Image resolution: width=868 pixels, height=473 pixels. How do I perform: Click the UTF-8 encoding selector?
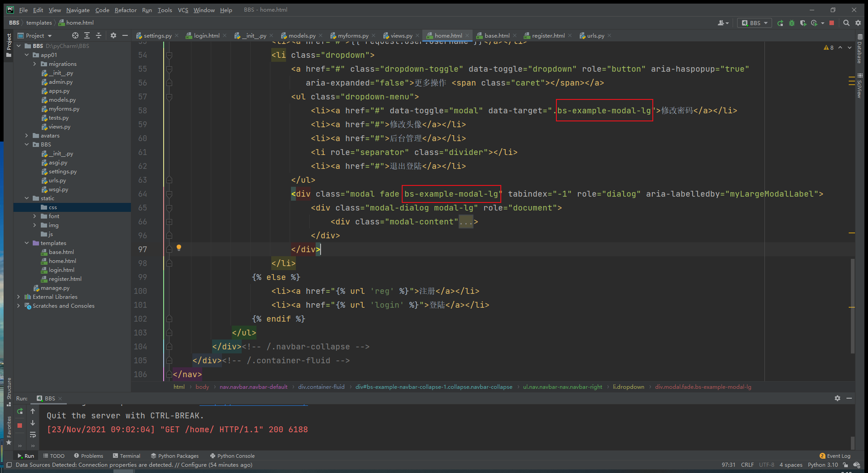pos(767,465)
